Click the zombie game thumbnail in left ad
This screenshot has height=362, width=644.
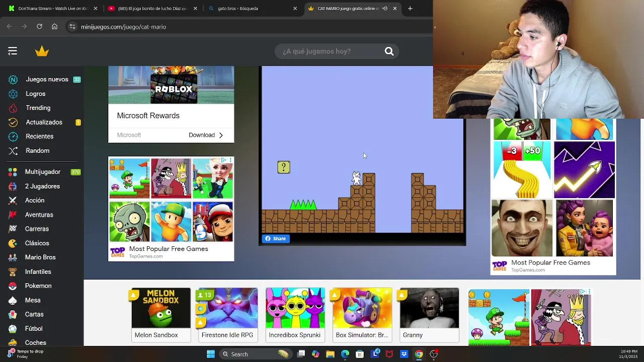(x=129, y=222)
